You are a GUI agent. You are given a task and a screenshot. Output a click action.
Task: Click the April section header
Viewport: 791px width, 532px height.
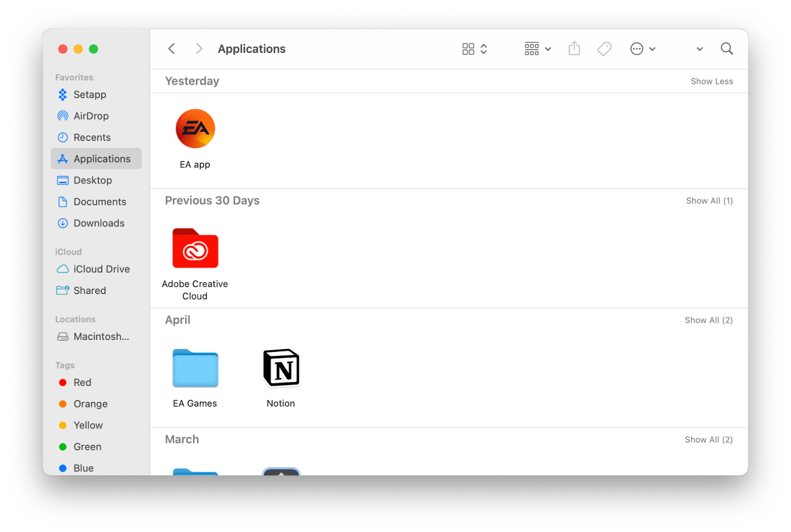click(177, 320)
